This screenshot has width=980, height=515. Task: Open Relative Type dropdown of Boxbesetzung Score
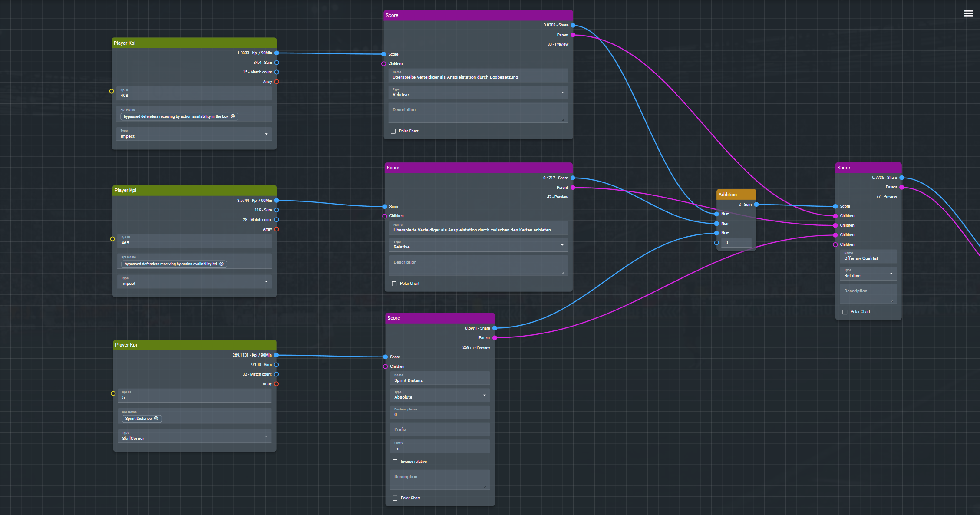pyautogui.click(x=478, y=92)
